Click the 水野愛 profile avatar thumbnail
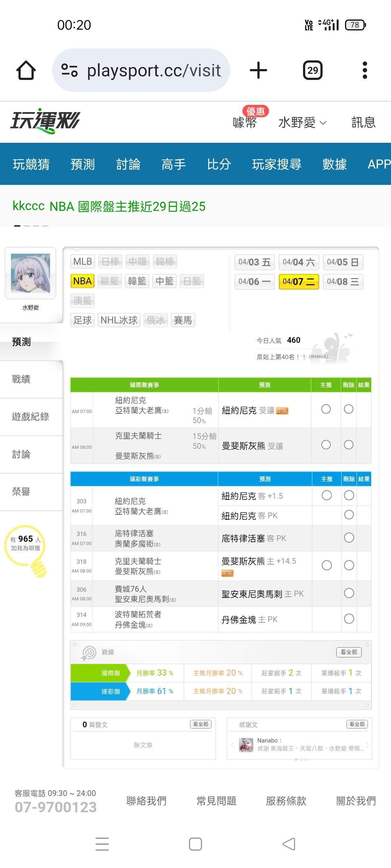This screenshot has height=868, width=391. point(30,273)
